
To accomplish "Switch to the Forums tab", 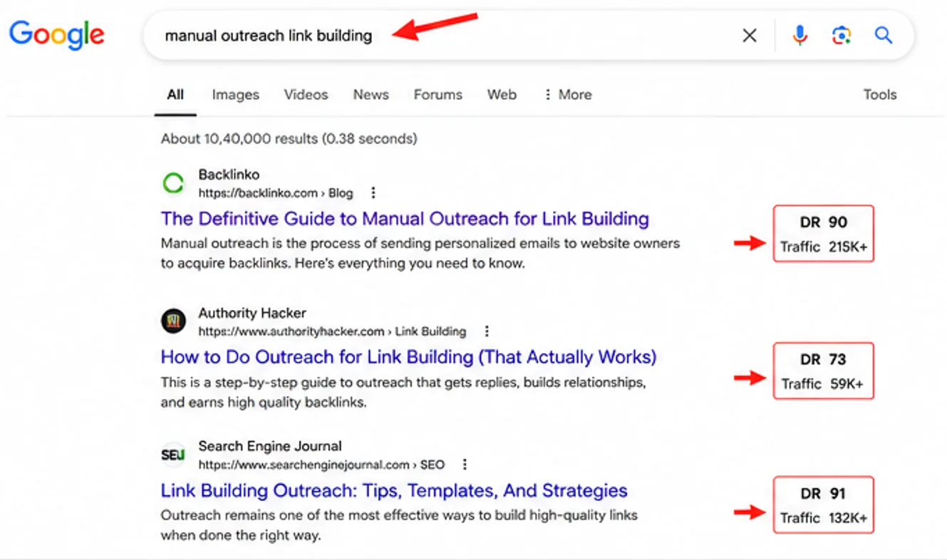I will (x=438, y=95).
